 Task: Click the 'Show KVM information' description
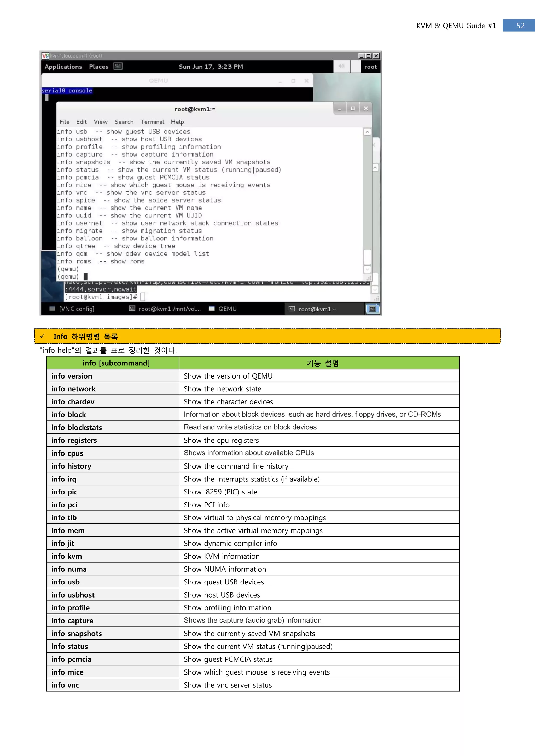[x=222, y=556]
